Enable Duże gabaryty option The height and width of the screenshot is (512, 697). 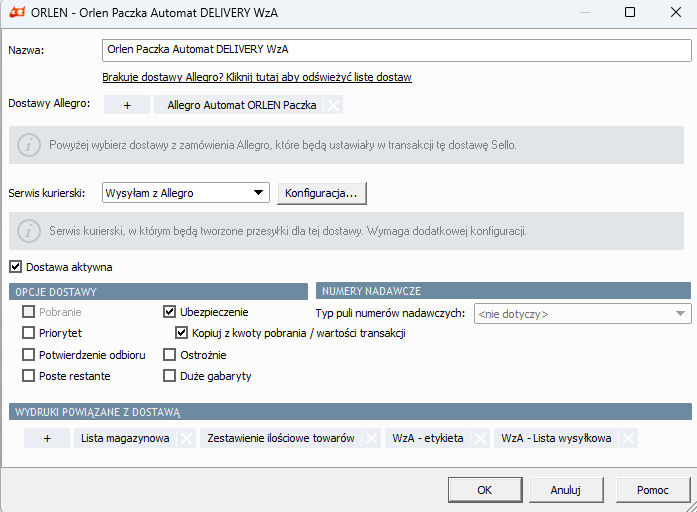pos(169,376)
